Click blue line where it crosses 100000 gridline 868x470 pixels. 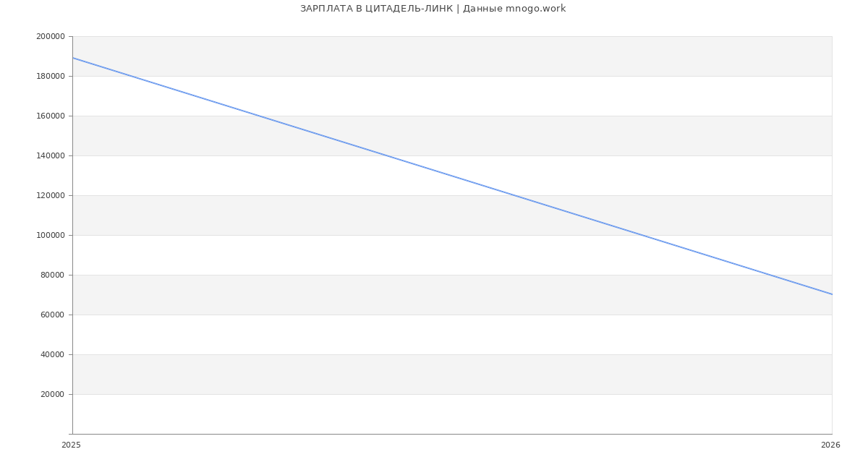642,235
